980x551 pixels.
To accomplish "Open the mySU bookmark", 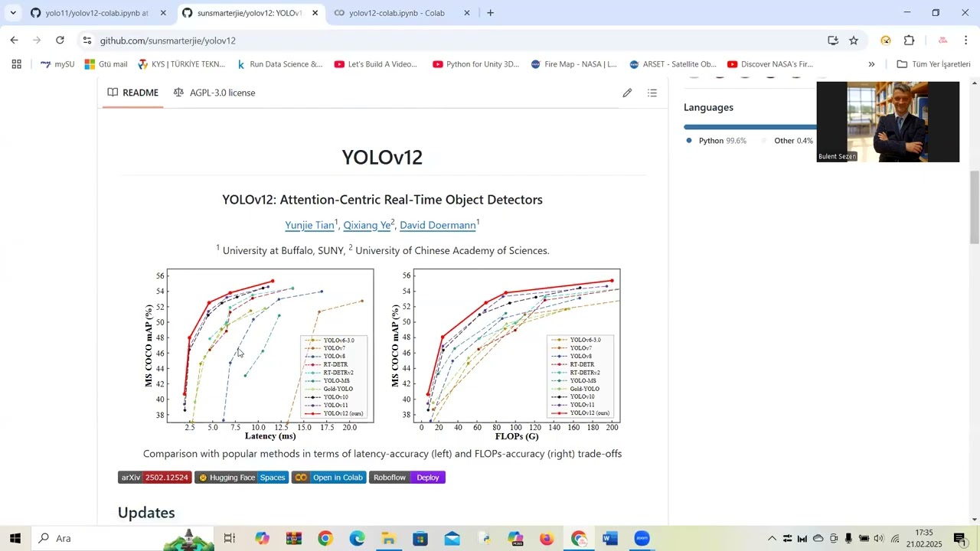I will tap(57, 64).
